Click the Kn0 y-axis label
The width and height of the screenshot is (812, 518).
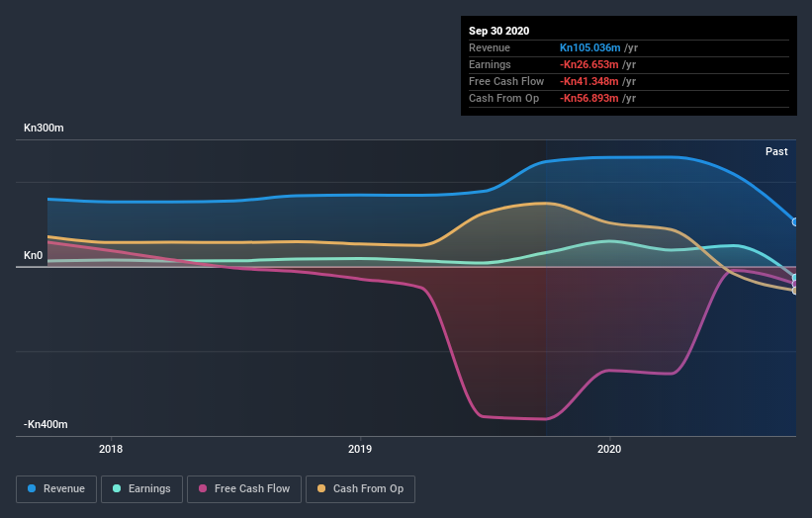click(34, 256)
